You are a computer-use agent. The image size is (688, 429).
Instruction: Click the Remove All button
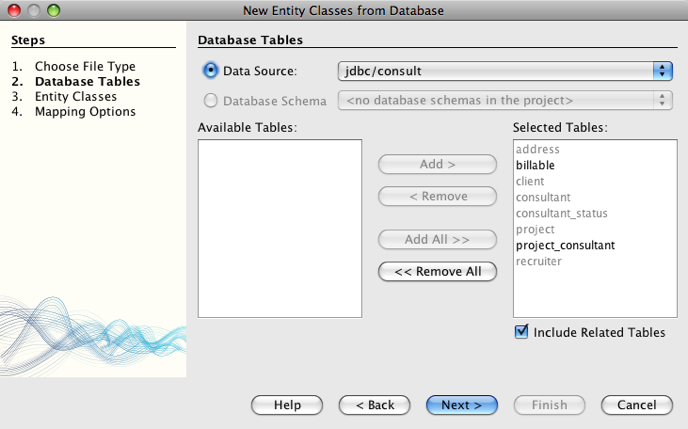[437, 271]
